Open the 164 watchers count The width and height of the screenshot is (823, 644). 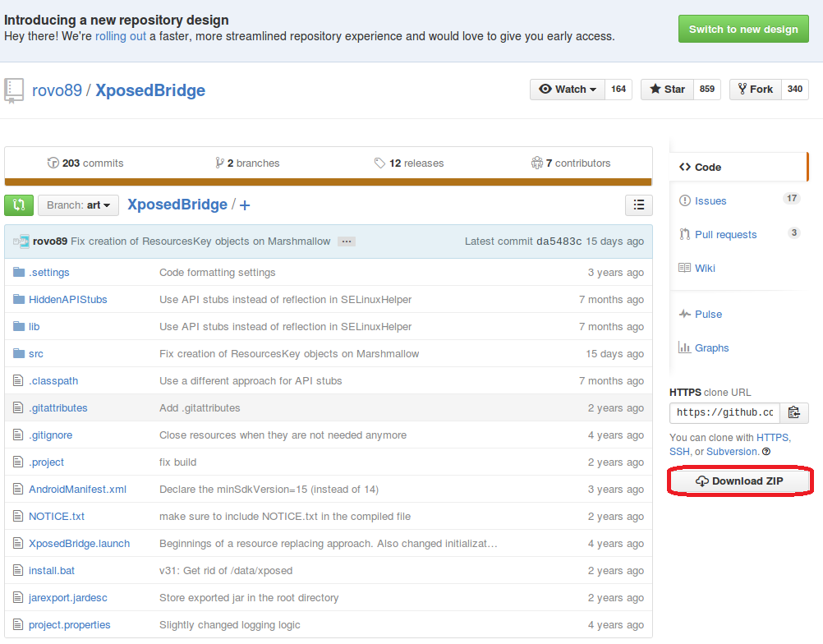coord(618,90)
